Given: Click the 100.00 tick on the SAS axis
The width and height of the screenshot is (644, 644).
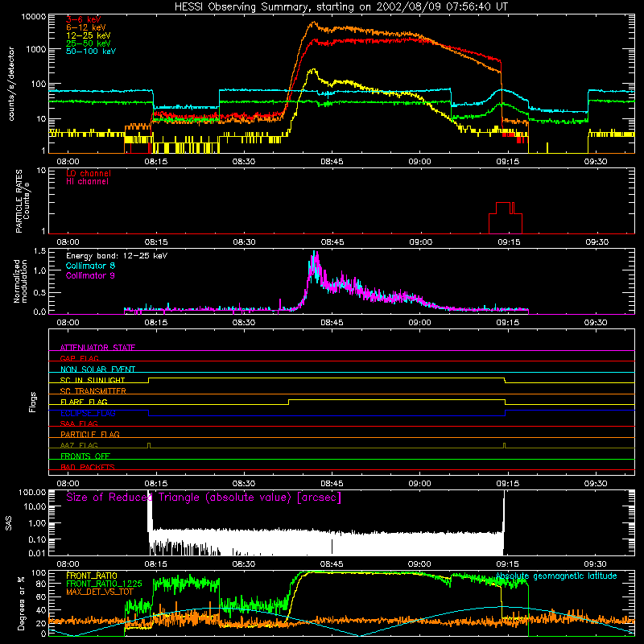Looking at the screenshot, I should click(32, 492).
